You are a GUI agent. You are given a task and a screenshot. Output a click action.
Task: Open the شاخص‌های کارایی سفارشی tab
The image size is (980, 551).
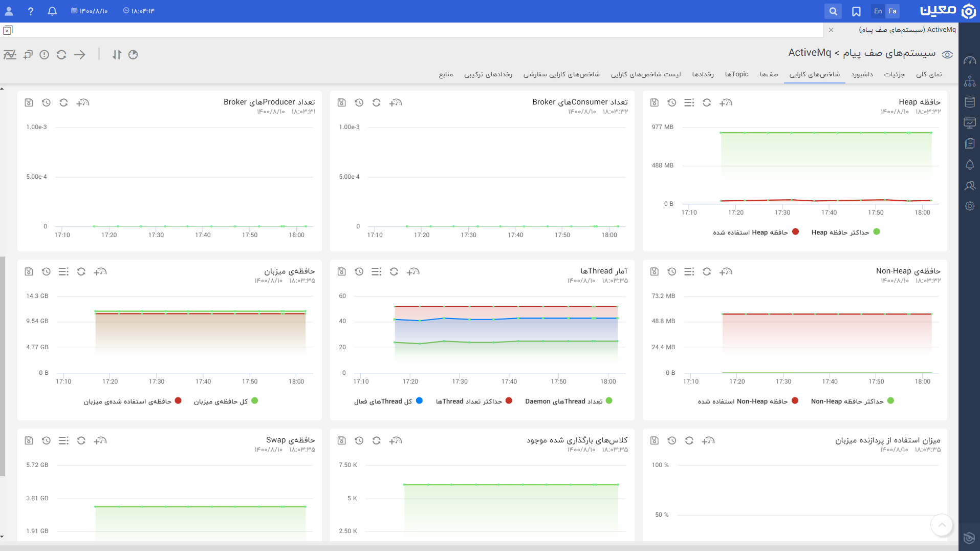tap(561, 74)
